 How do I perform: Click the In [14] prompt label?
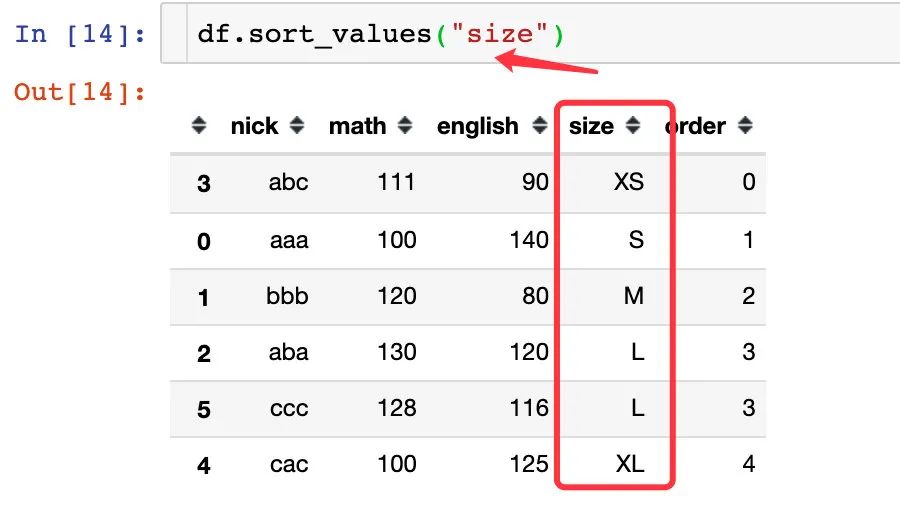click(x=80, y=34)
